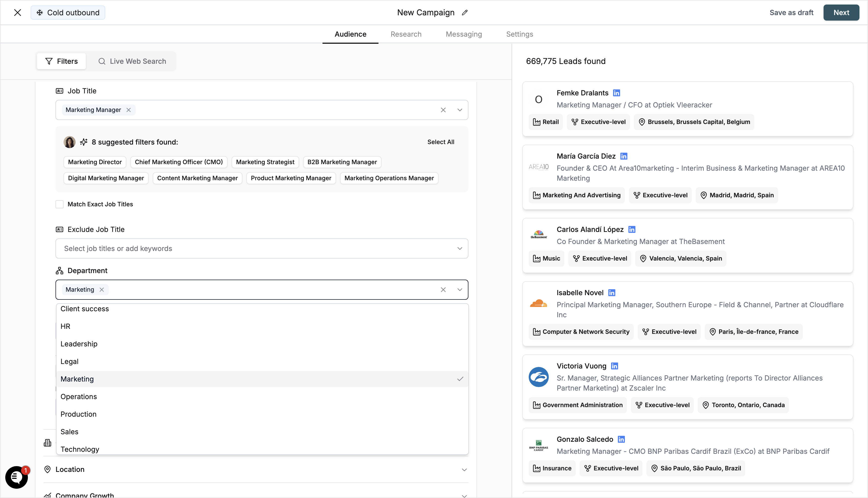Expand the Exclude Job Title dropdown
Viewport: 868px width, 498px height.
pyautogui.click(x=460, y=248)
